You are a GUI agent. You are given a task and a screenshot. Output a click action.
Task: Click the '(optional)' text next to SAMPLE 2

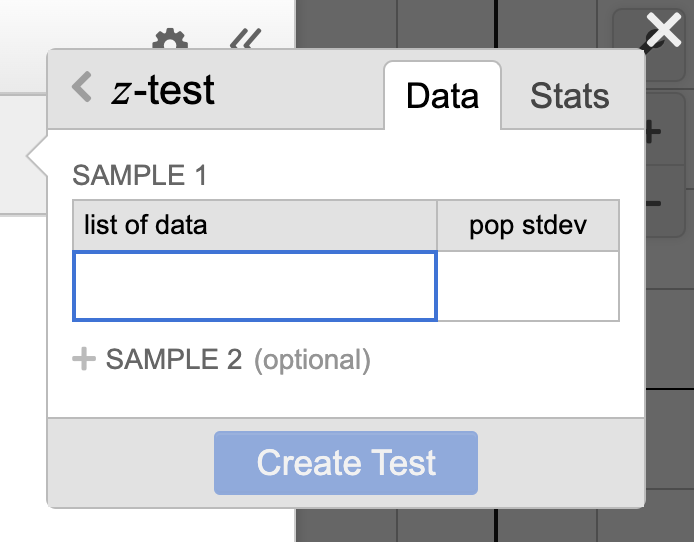[x=312, y=360]
